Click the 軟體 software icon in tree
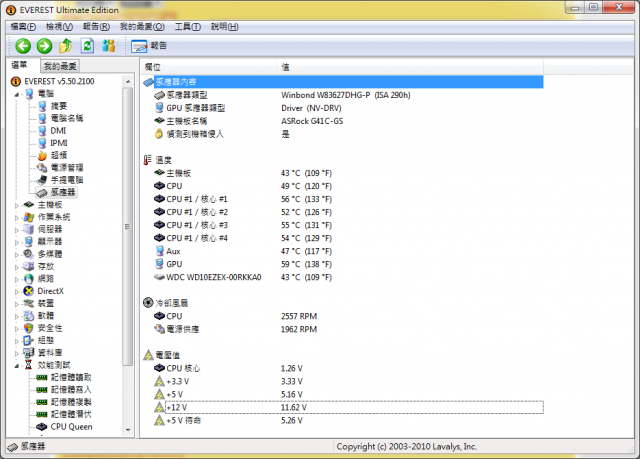This screenshot has width=640, height=459. click(29, 316)
